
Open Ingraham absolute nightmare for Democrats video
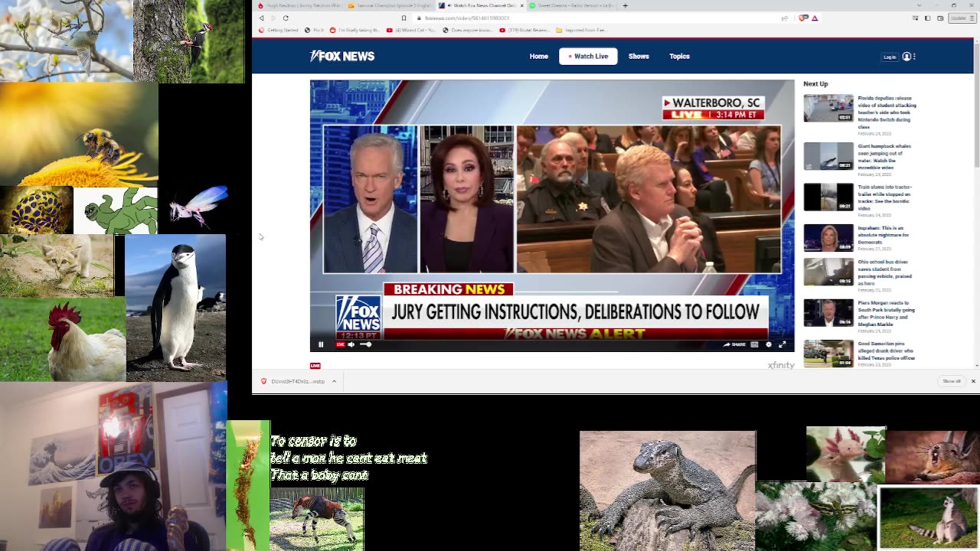pos(883,235)
